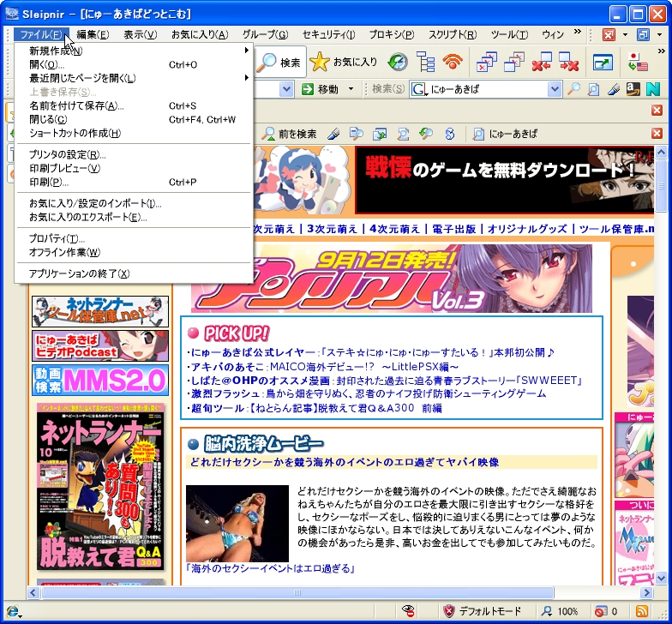Click the horizontal scrollbar right arrow
The image size is (672, 624).
click(x=646, y=593)
